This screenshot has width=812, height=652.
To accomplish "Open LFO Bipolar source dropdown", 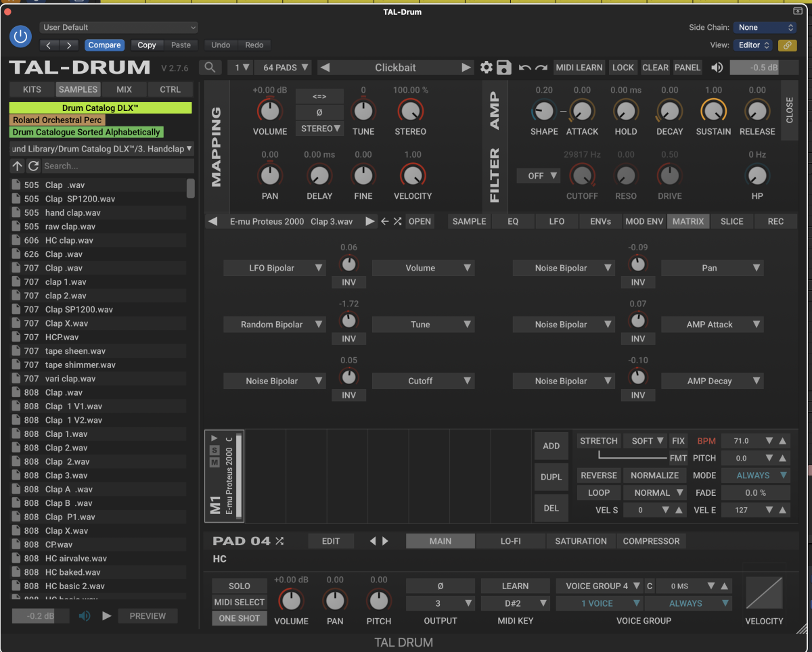I will point(275,269).
